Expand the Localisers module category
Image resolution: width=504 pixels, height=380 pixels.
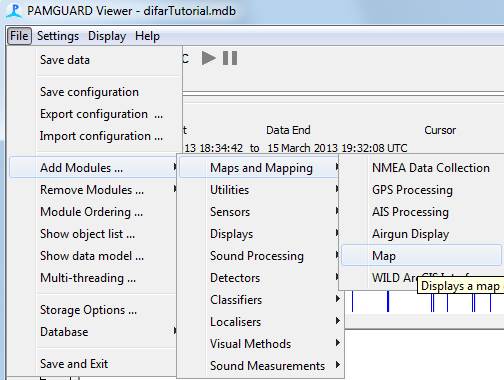click(x=260, y=322)
